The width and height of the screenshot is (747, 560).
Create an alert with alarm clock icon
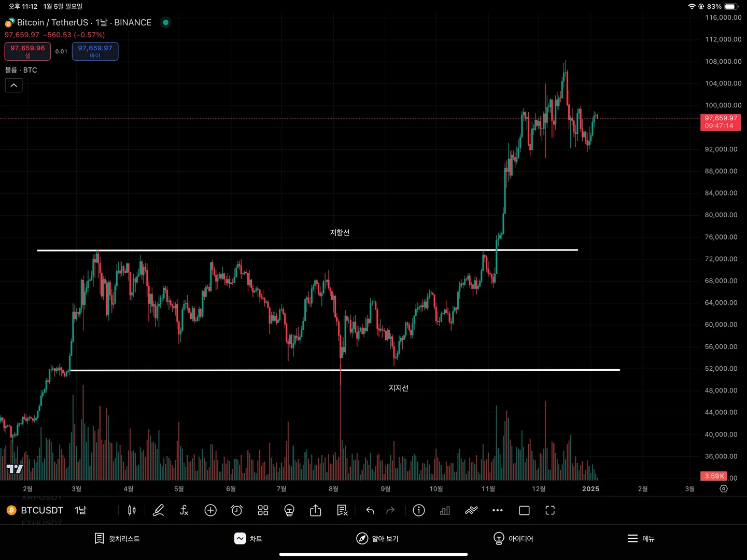pos(237,511)
